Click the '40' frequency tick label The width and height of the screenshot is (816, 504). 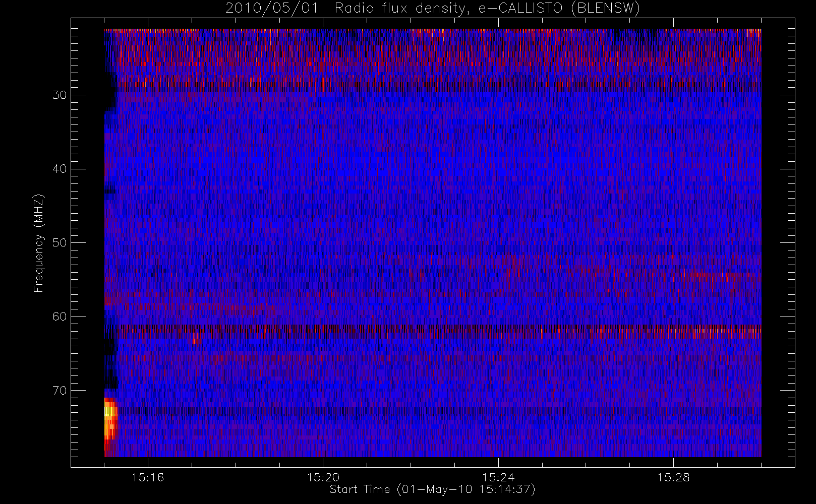coord(60,169)
